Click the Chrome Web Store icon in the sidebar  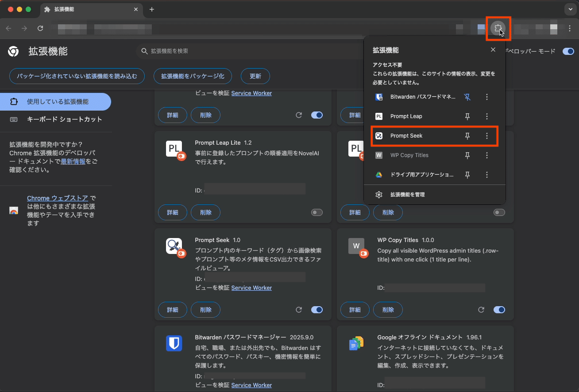tap(14, 211)
